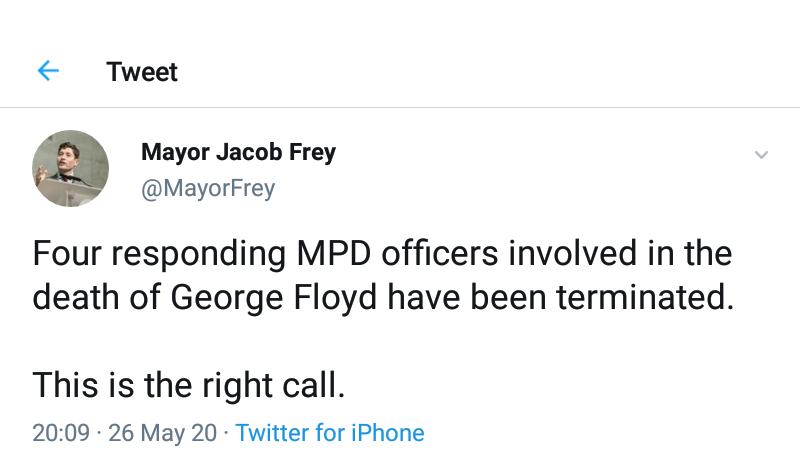Click the 20:09 timestamp
Screen dimensions: 800x465
coord(61,433)
